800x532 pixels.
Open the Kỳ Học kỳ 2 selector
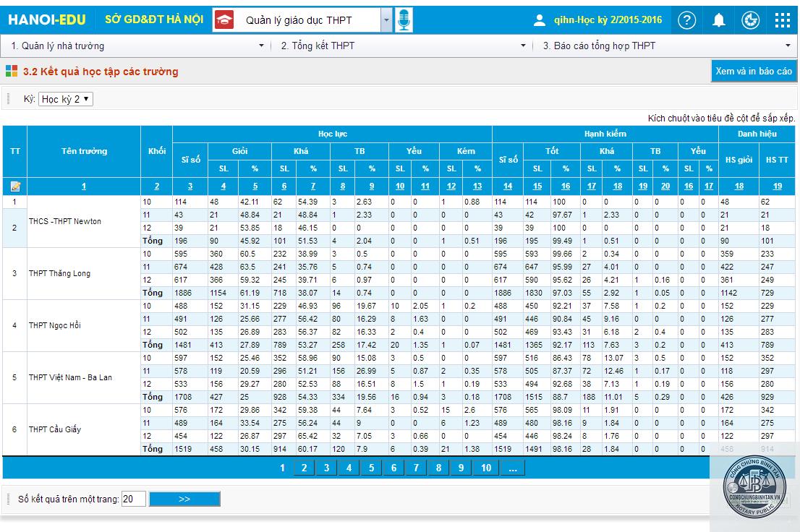click(x=66, y=99)
